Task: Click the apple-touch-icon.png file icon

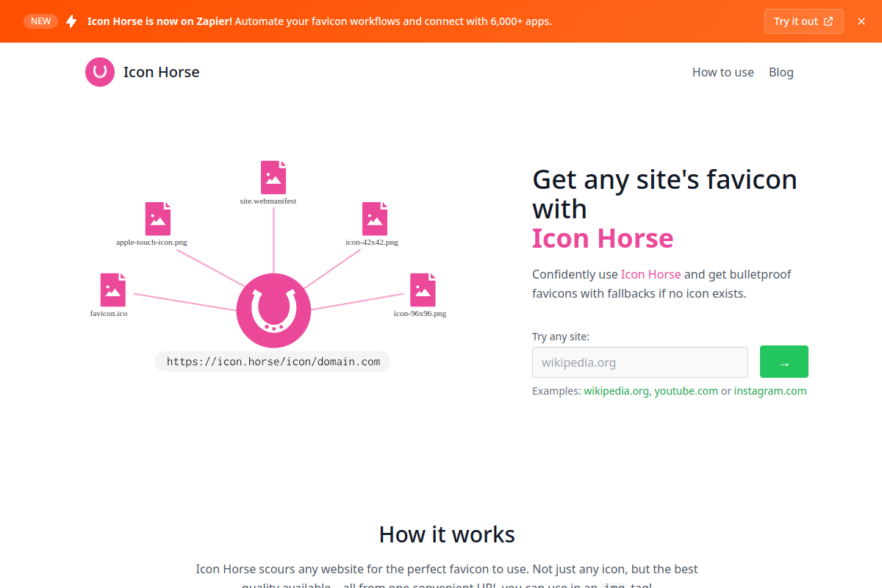Action: tap(158, 218)
